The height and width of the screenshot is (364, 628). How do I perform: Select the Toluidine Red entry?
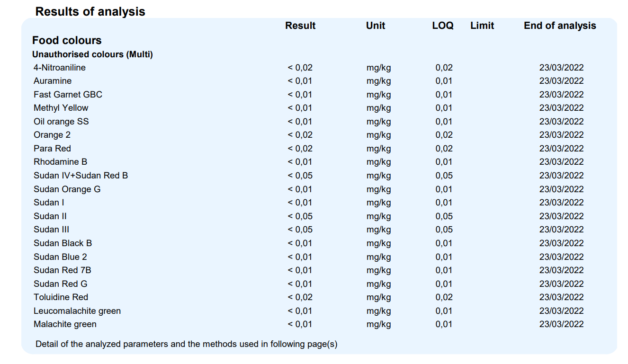[61, 297]
